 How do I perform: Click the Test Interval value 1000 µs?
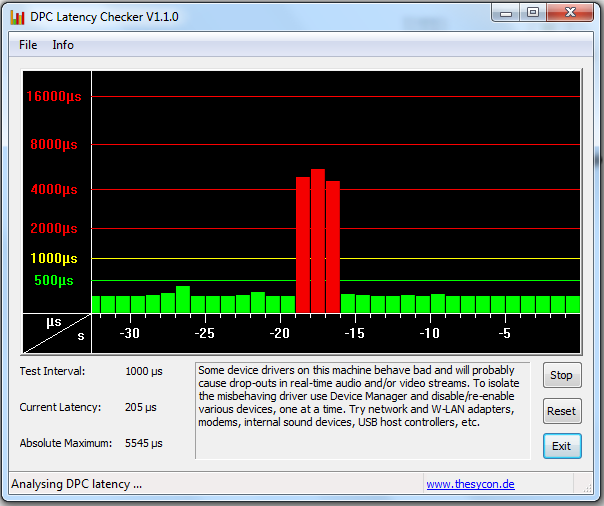[x=143, y=371]
